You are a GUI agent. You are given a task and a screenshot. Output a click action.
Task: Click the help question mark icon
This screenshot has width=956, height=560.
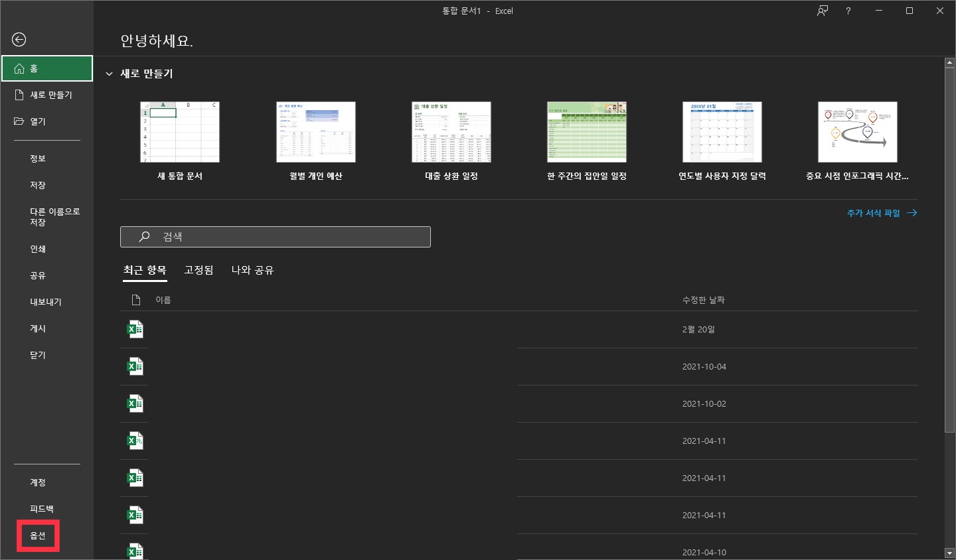(848, 11)
